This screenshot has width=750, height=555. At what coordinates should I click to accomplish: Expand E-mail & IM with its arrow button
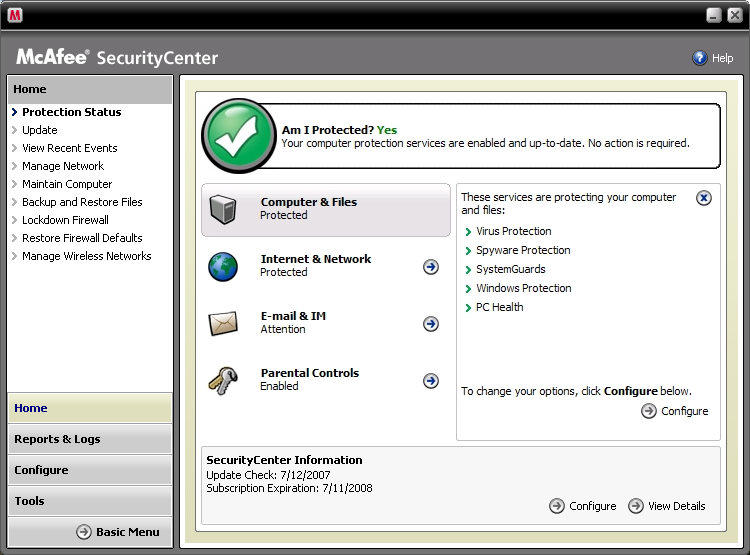click(431, 324)
